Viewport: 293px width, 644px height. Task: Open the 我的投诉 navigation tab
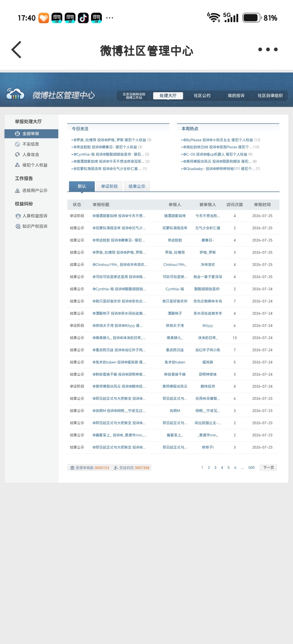point(236,96)
